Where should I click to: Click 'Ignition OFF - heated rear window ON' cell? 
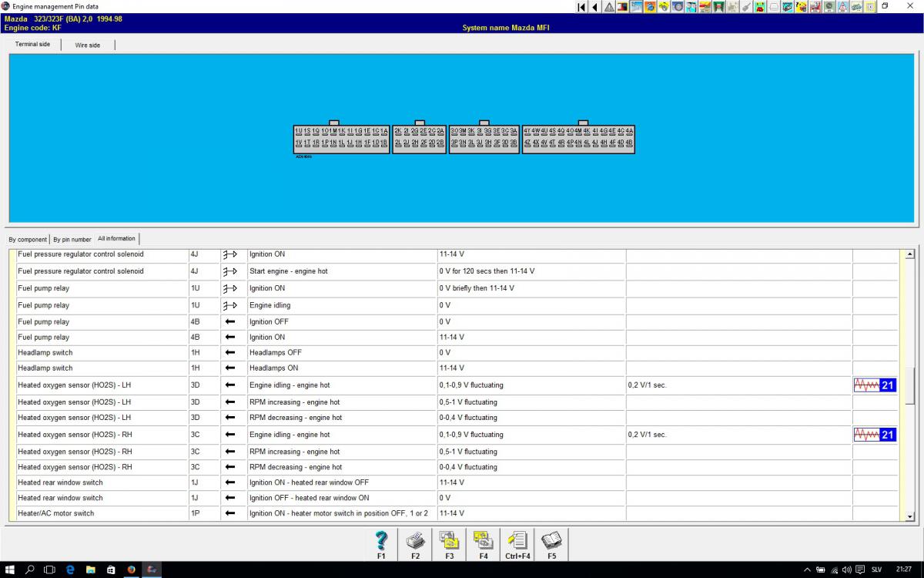click(x=342, y=498)
